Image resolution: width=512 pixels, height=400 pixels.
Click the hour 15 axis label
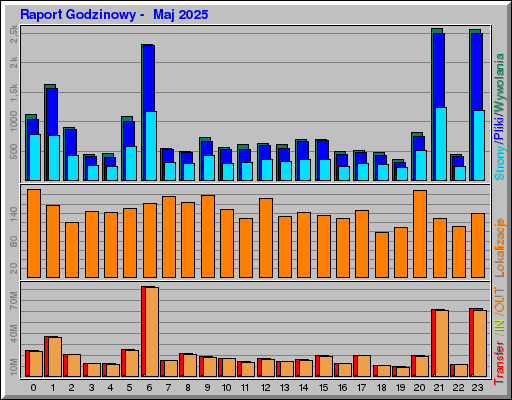[323, 388]
